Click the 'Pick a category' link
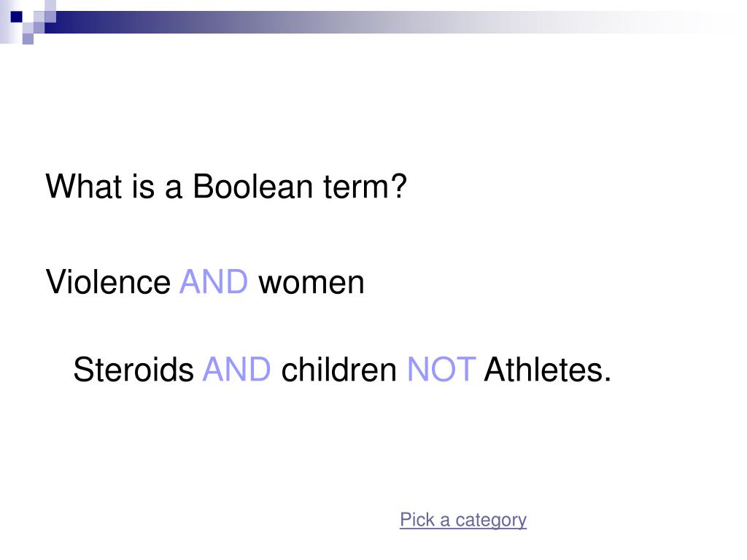The width and height of the screenshot is (747, 560). point(463,519)
